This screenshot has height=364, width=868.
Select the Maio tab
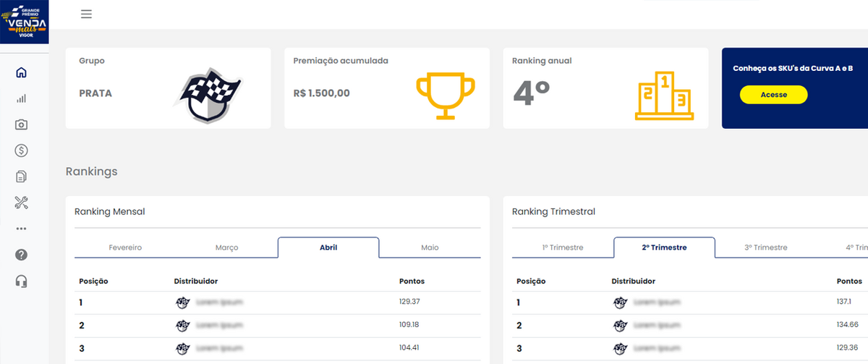click(430, 247)
